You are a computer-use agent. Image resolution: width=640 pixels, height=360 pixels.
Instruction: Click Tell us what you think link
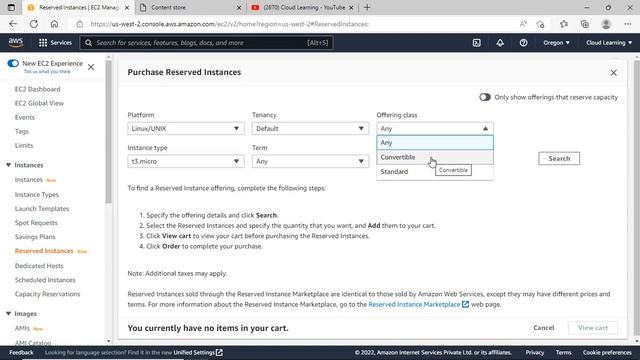click(x=47, y=71)
